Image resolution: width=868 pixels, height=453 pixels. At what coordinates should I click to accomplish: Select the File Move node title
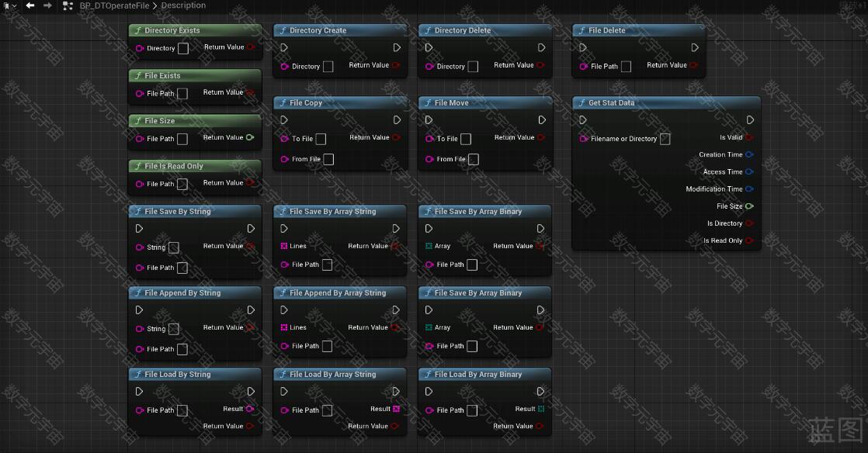click(x=451, y=103)
